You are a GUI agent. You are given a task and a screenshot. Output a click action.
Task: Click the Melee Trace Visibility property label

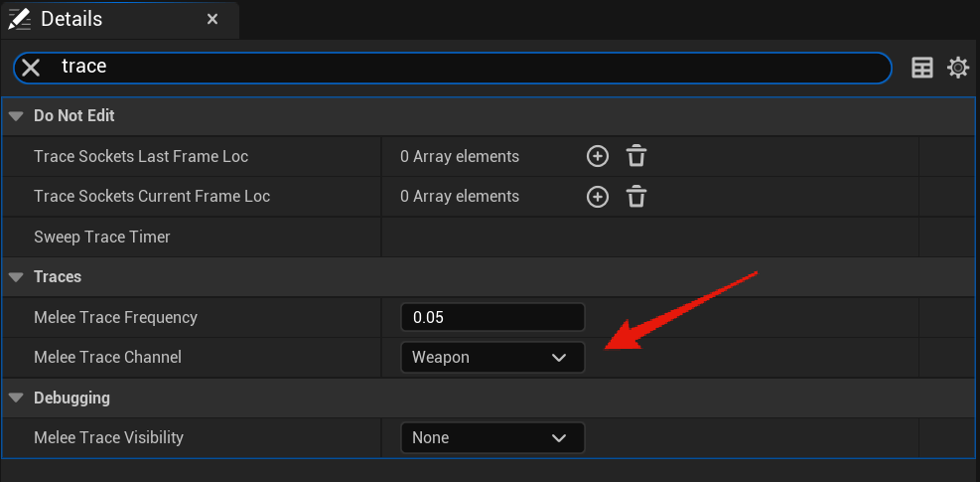[x=108, y=438]
